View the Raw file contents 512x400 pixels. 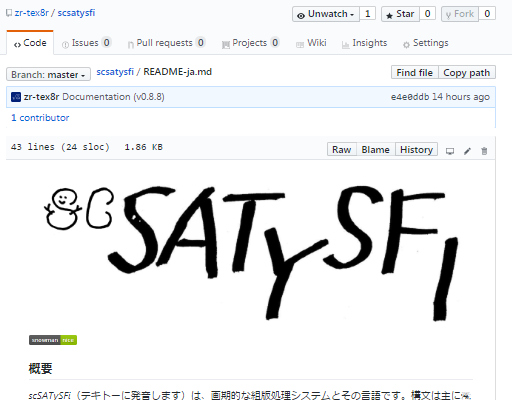[x=342, y=149]
